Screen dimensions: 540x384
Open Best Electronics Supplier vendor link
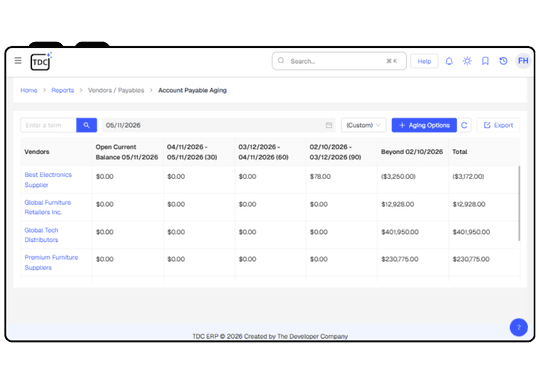click(x=48, y=180)
